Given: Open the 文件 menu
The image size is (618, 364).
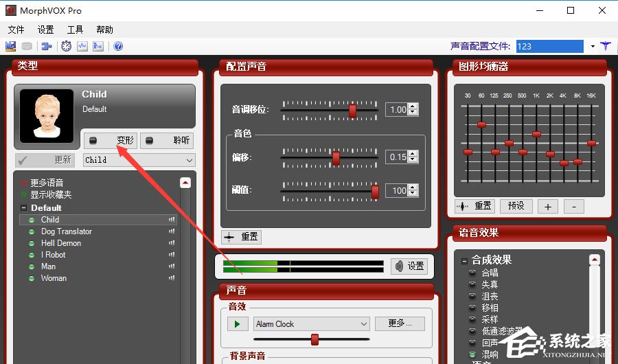Looking at the screenshot, I should [x=16, y=30].
